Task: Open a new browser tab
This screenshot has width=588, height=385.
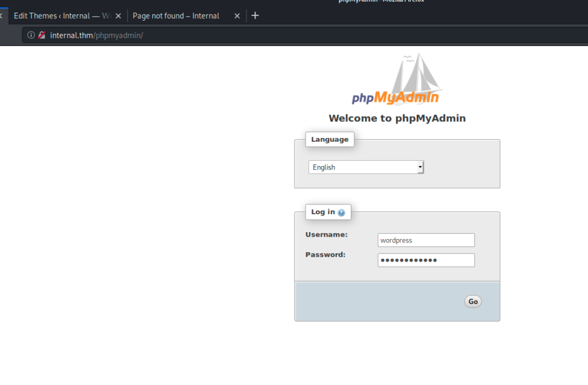Action: pos(255,16)
